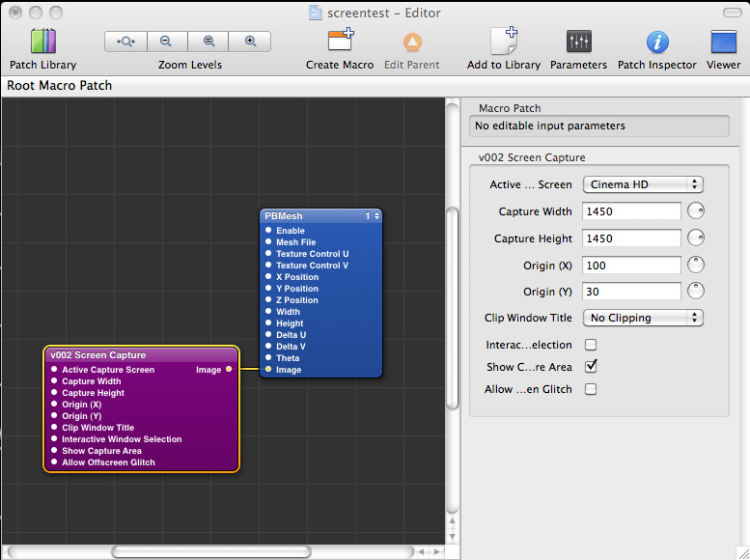Screen dimensions: 750x560
Task: Click the Active Capture Screen input port
Action: point(54,369)
